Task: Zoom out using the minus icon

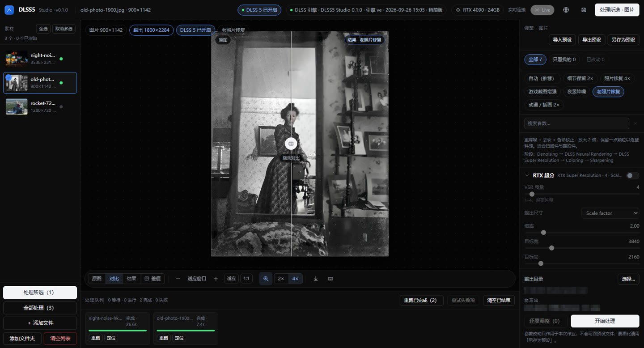Action: (x=178, y=279)
